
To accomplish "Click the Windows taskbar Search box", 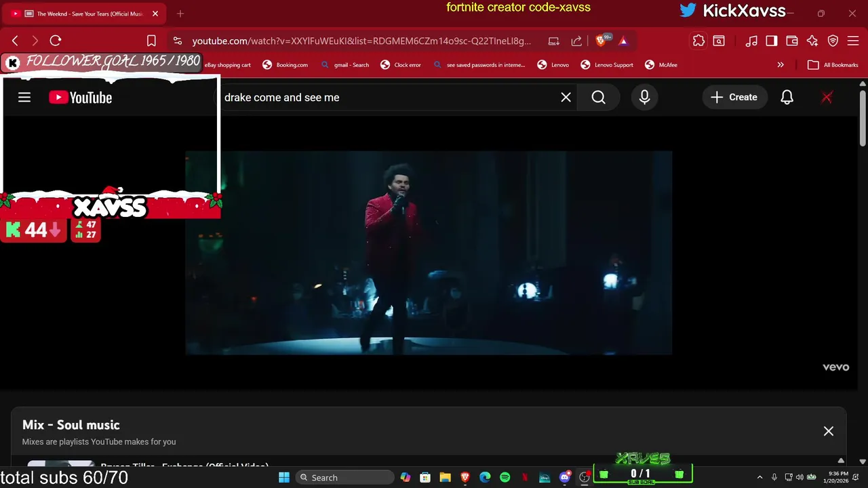I will [346, 478].
